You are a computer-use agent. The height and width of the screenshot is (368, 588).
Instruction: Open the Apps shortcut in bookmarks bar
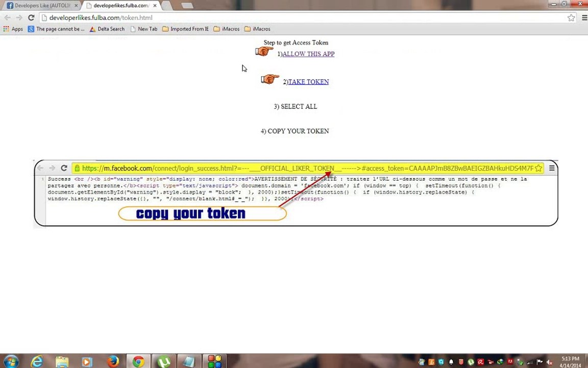tap(13, 29)
